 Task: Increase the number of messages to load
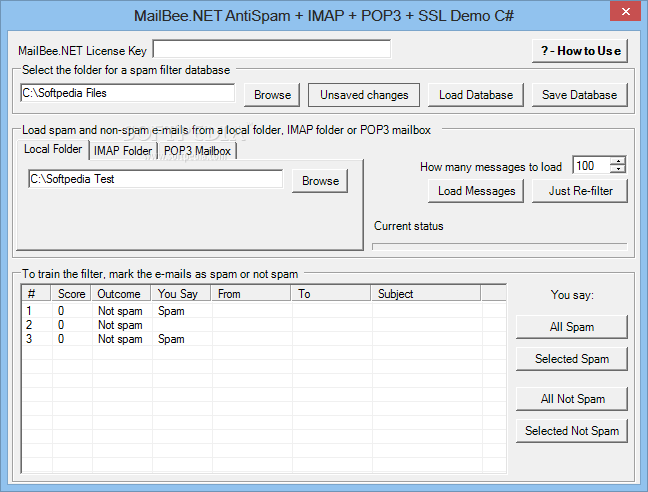618,161
